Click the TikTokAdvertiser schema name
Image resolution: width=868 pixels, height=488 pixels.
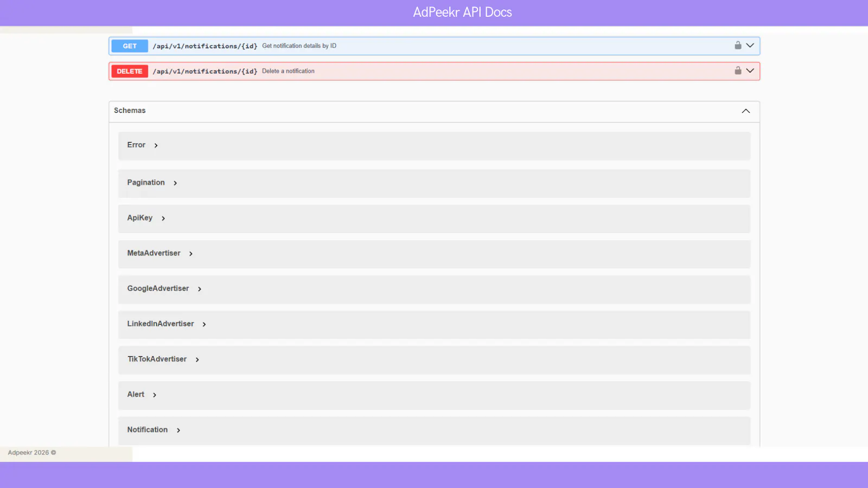157,359
